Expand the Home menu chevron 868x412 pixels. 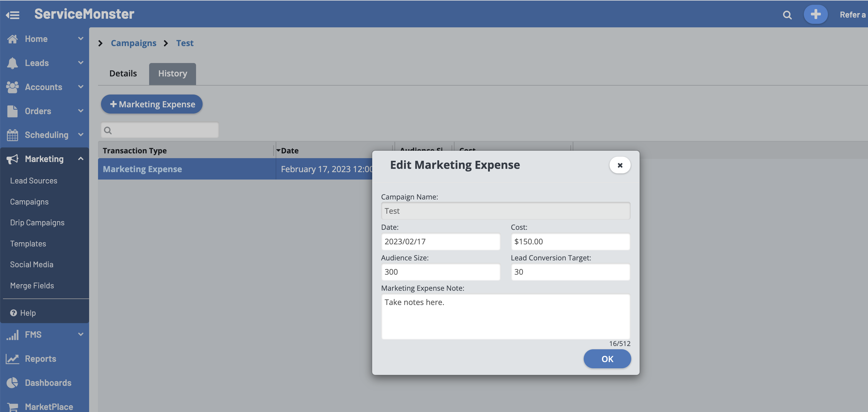point(81,38)
